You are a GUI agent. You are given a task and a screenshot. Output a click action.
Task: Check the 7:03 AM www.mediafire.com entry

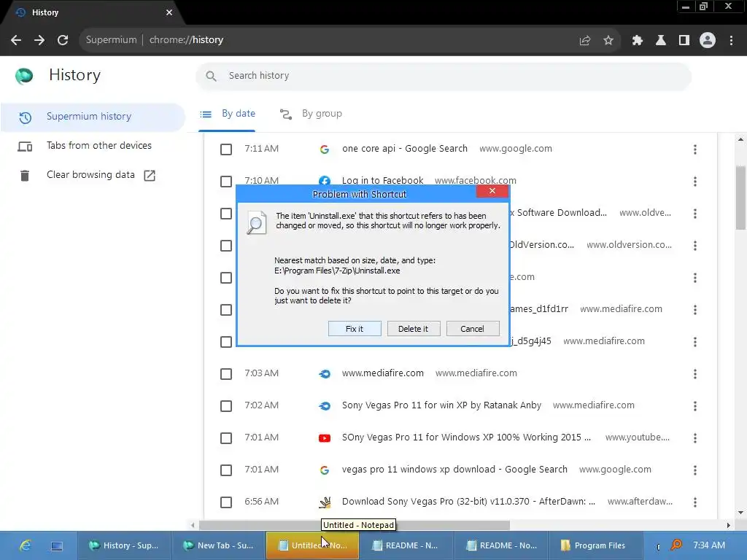226,374
